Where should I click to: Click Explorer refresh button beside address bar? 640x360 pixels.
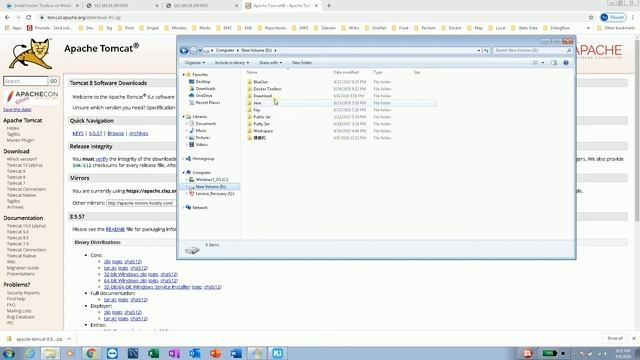click(x=486, y=50)
